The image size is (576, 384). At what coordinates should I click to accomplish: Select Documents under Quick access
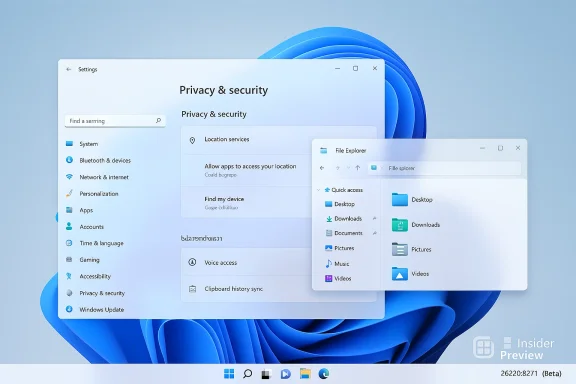click(x=344, y=233)
